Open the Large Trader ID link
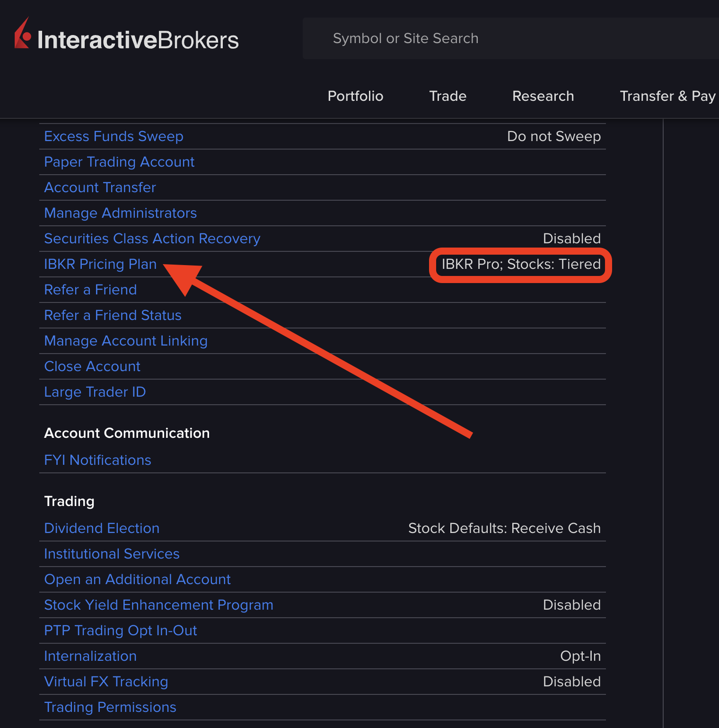This screenshot has height=728, width=719. point(95,392)
